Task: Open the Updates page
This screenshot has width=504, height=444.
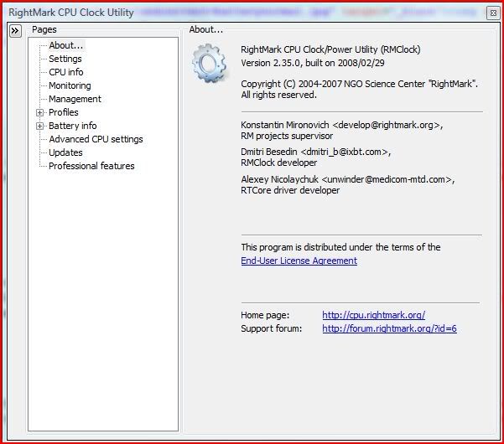Action: point(65,152)
